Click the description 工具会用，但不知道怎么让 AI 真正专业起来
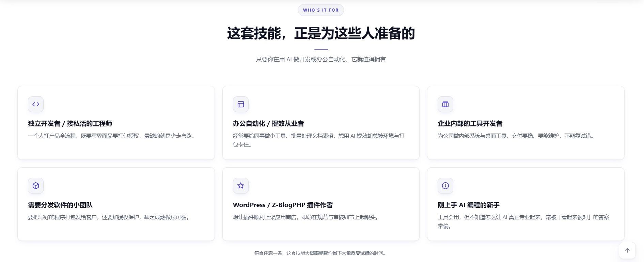This screenshot has height=262, width=644. click(523, 221)
